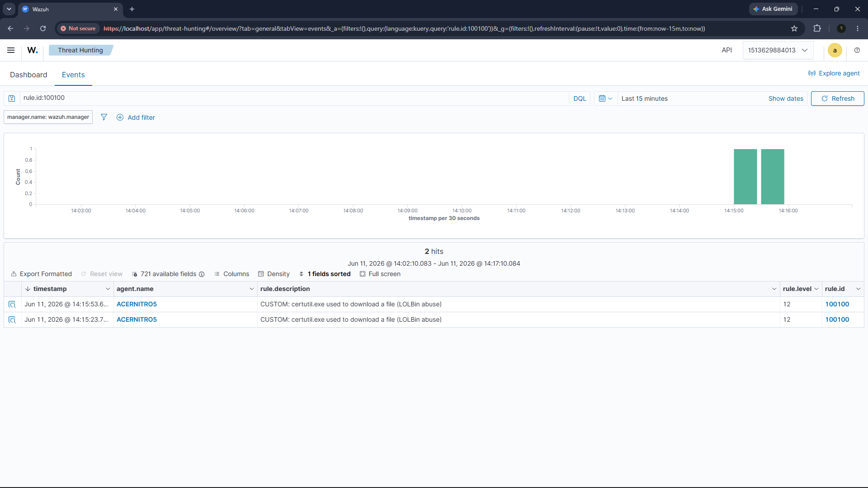Select rule.level 12 in second row

pos(801,320)
